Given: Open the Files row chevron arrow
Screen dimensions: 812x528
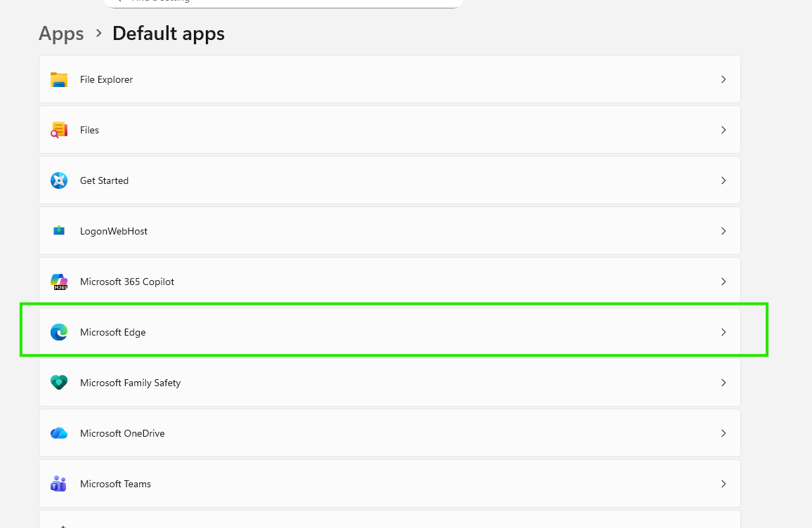Looking at the screenshot, I should tap(723, 130).
